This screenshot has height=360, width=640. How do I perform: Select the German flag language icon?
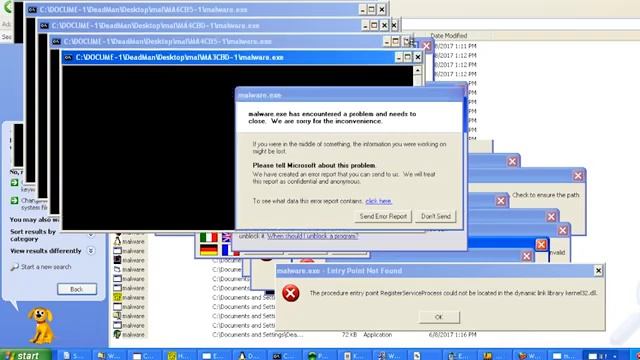(209, 250)
